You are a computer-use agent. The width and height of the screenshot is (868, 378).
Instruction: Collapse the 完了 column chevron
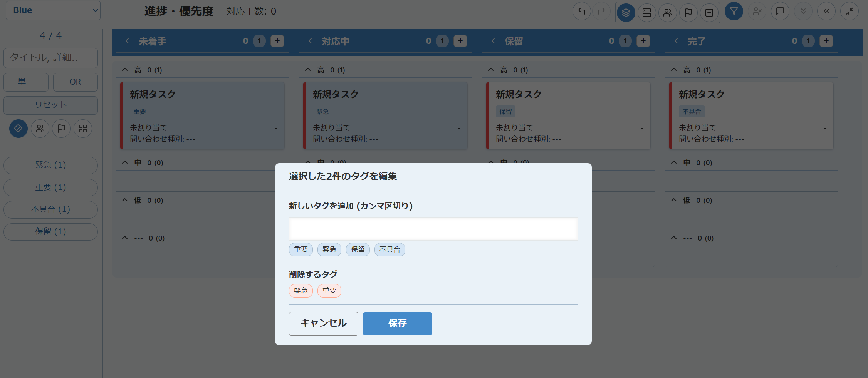[x=676, y=41]
